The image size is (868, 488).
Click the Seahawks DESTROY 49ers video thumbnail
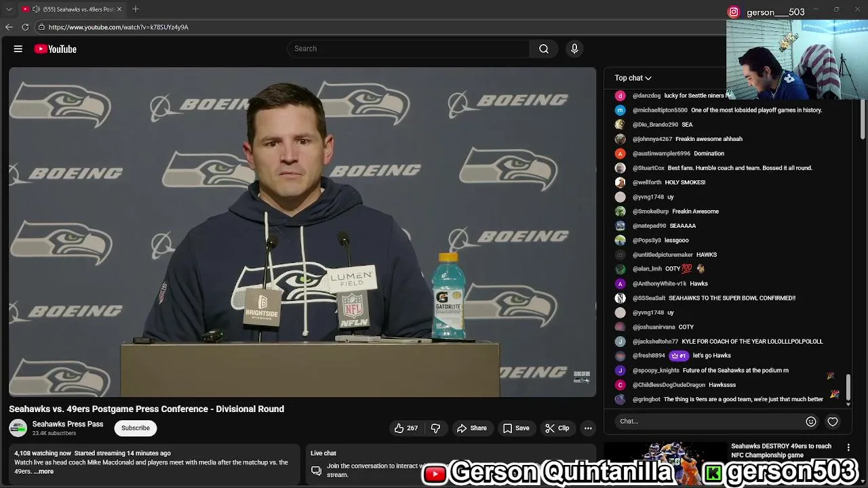(x=665, y=464)
